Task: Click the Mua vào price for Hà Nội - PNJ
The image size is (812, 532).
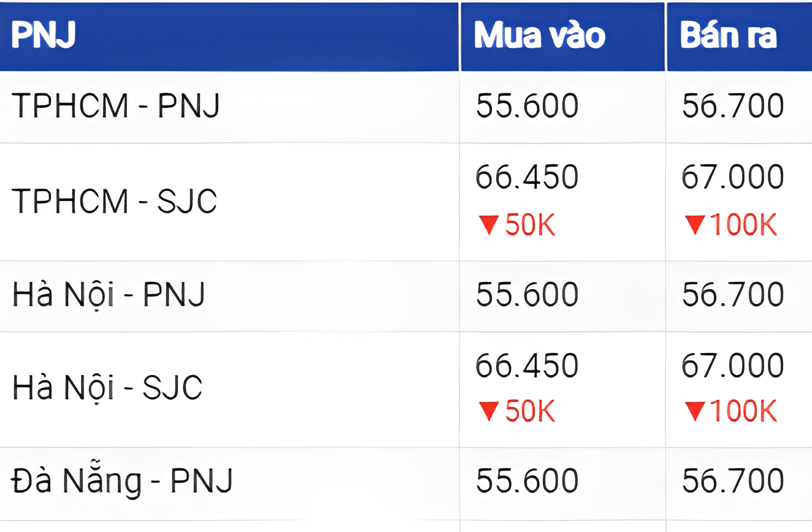Action: [x=527, y=294]
